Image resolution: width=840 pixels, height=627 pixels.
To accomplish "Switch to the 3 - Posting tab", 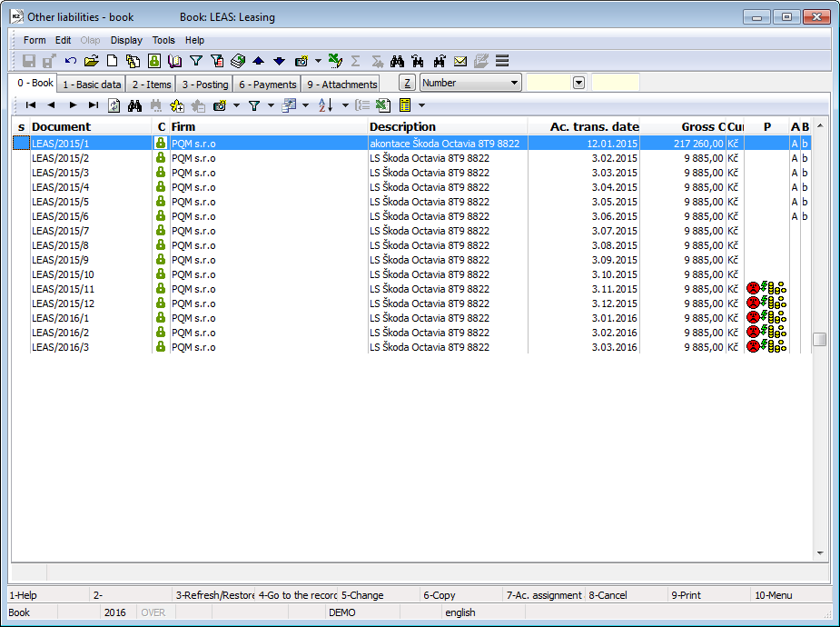I will point(205,85).
